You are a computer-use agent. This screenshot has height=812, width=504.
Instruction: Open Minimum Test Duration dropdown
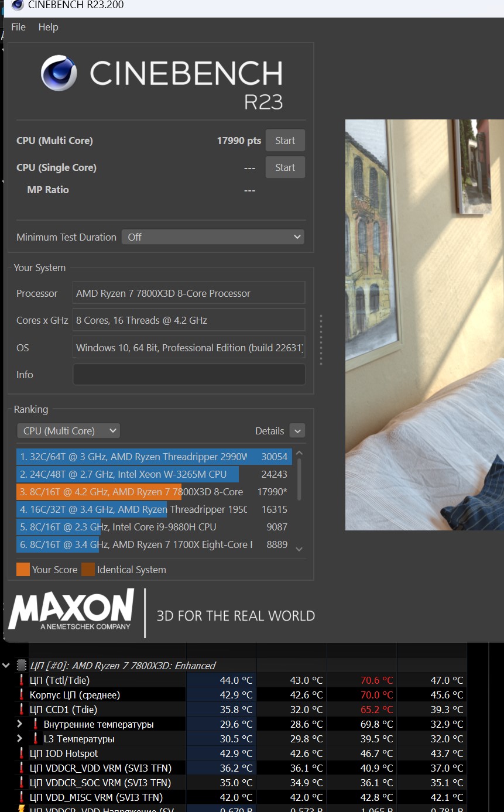(213, 237)
